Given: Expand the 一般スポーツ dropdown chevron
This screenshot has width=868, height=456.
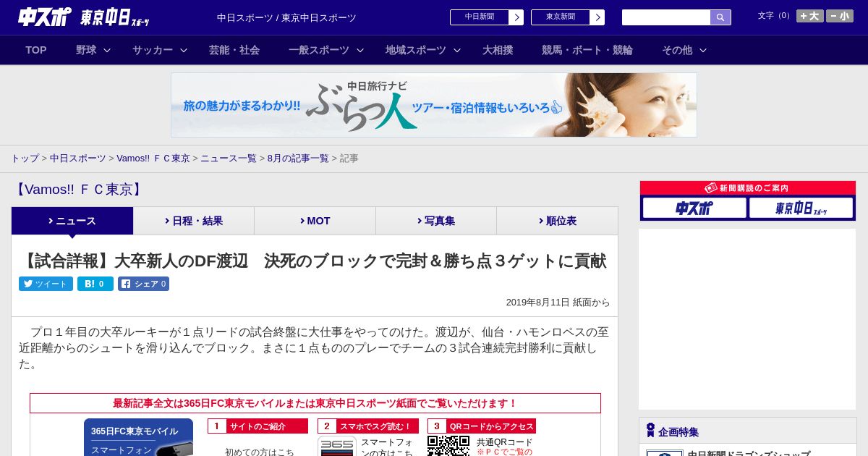Looking at the screenshot, I should [360, 51].
